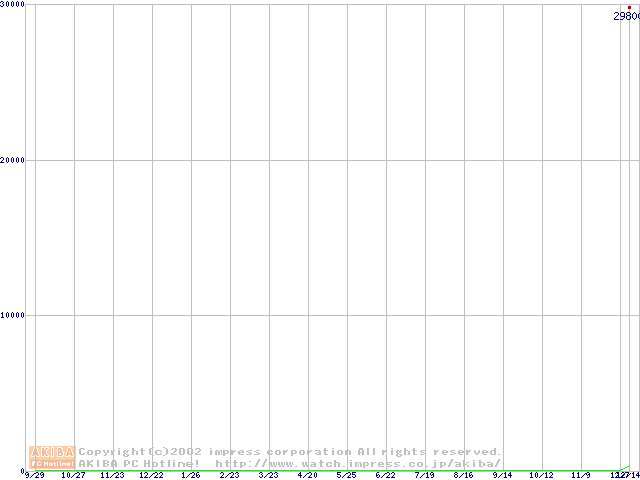Click the 4/20 date label
This screenshot has height=480, width=640.
pos(308,475)
